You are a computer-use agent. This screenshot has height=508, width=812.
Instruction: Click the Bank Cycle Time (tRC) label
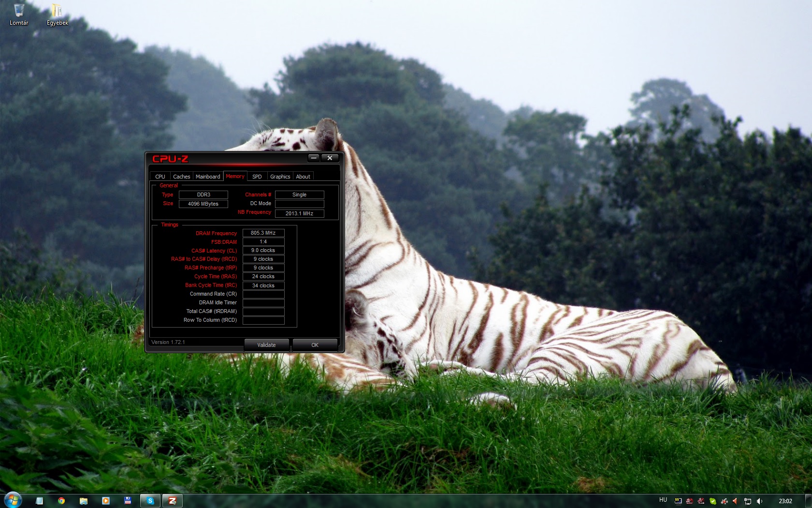(x=211, y=285)
